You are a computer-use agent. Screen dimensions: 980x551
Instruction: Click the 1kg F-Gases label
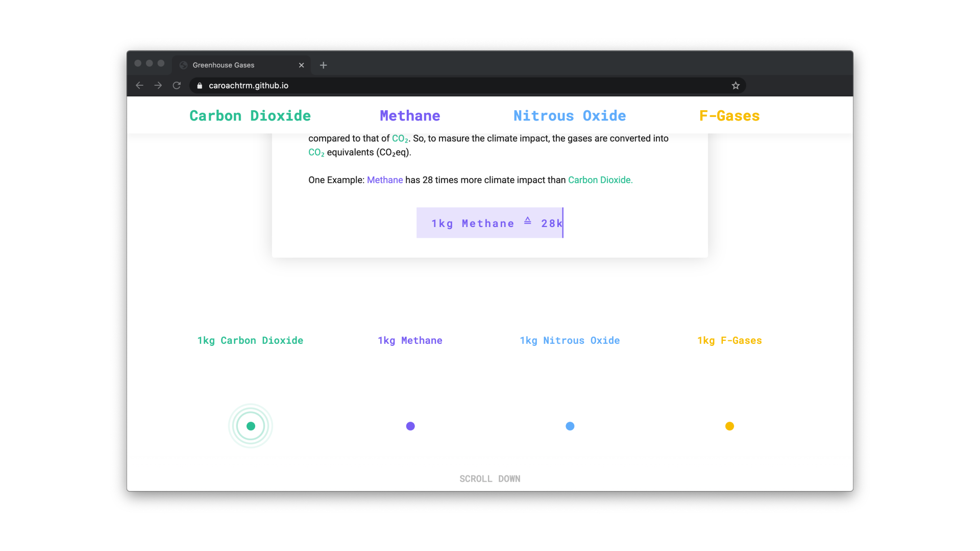[x=729, y=341]
